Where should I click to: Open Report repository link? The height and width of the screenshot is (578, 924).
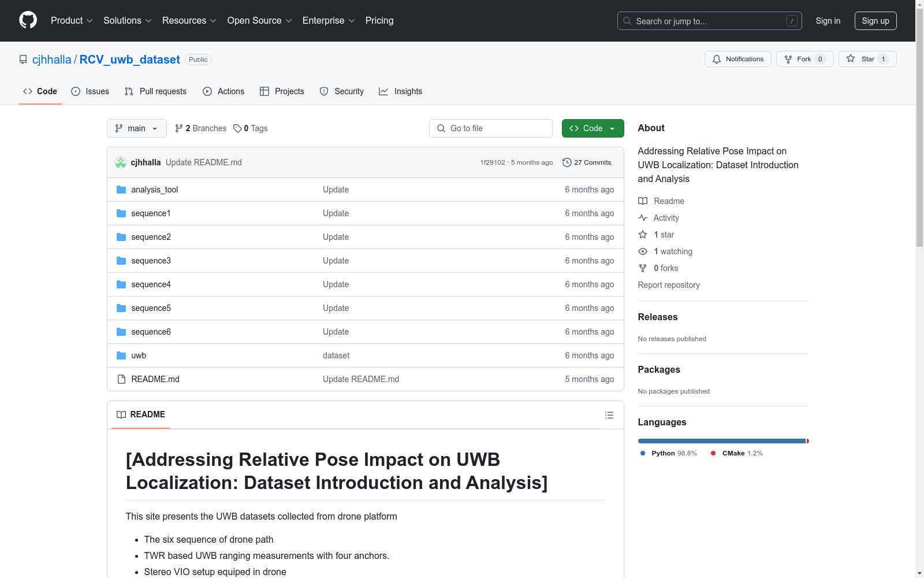click(669, 285)
